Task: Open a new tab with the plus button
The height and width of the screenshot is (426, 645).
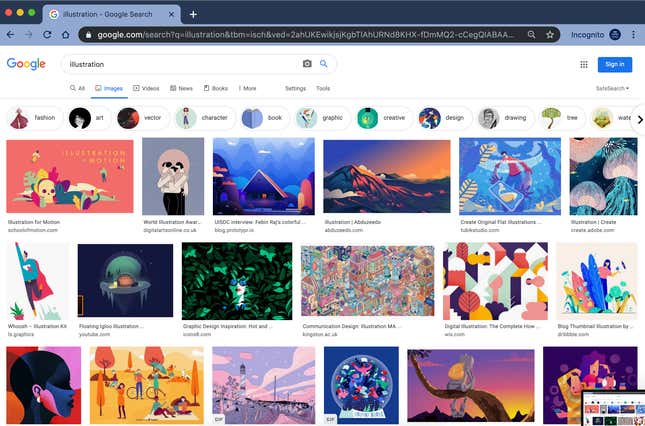Action: (x=193, y=14)
